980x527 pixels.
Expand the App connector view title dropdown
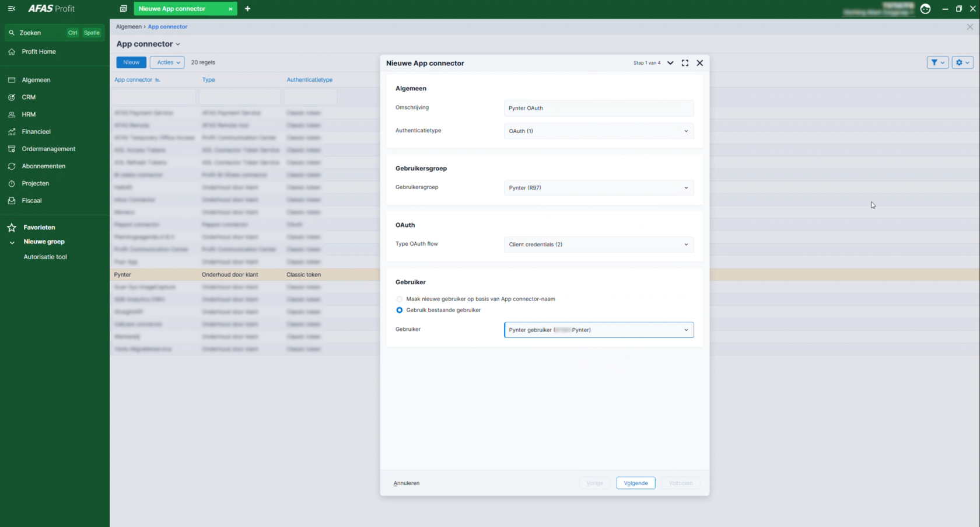[x=178, y=44]
